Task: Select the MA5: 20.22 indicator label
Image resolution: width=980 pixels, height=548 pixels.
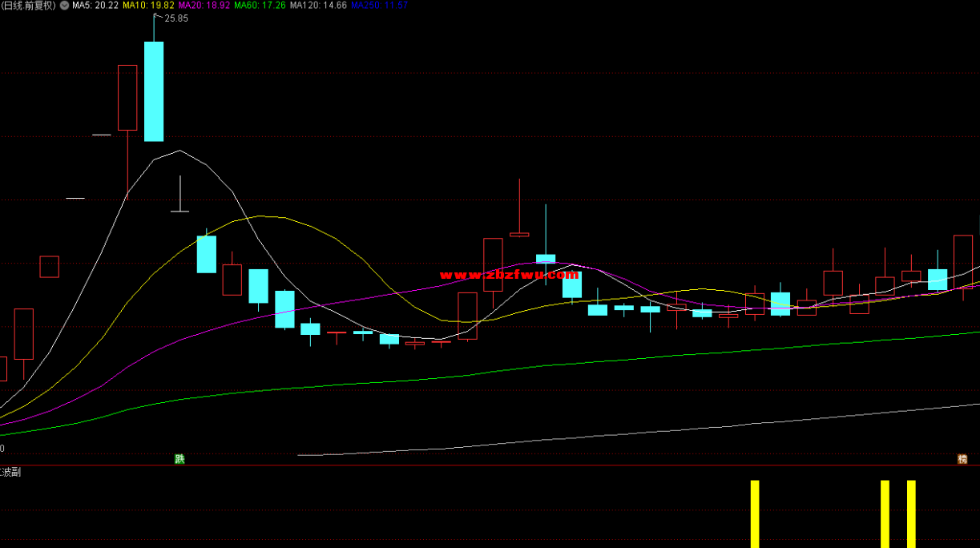Action: [95, 6]
